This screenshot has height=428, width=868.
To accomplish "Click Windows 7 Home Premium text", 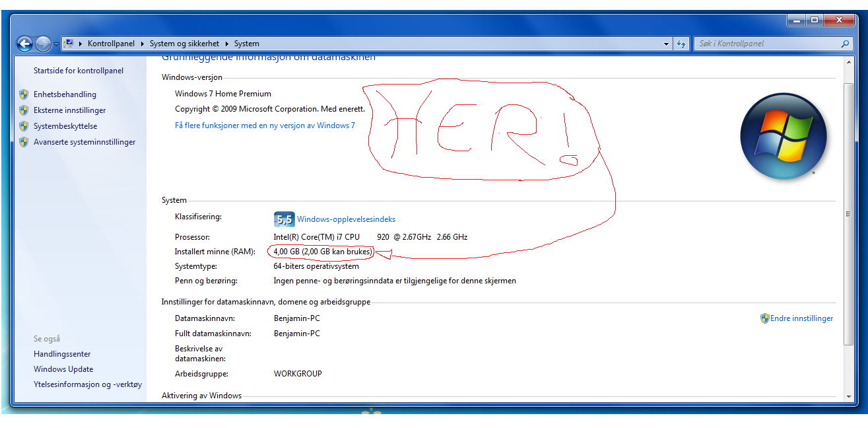I will pyautogui.click(x=223, y=94).
